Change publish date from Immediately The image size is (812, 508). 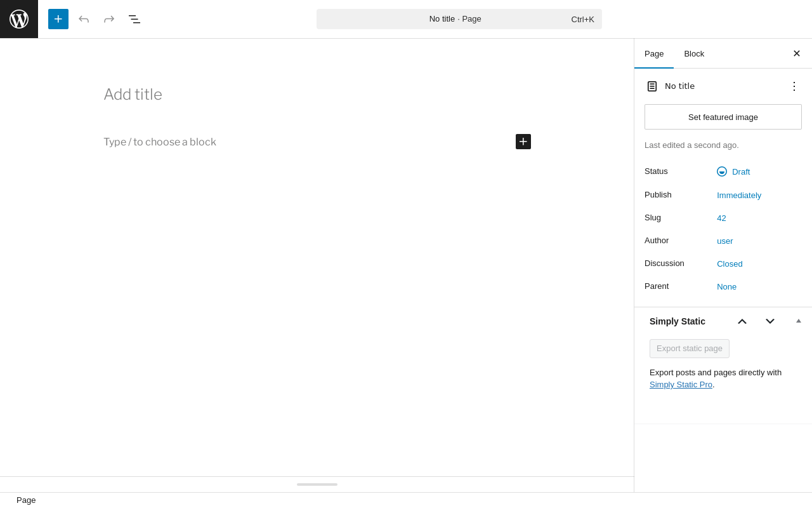point(739,195)
